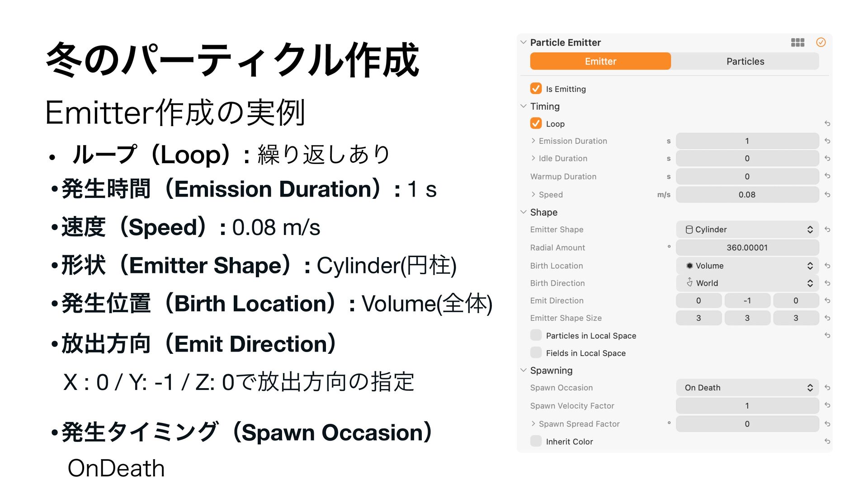Reset Emit Direction with its revert arrow

(827, 300)
